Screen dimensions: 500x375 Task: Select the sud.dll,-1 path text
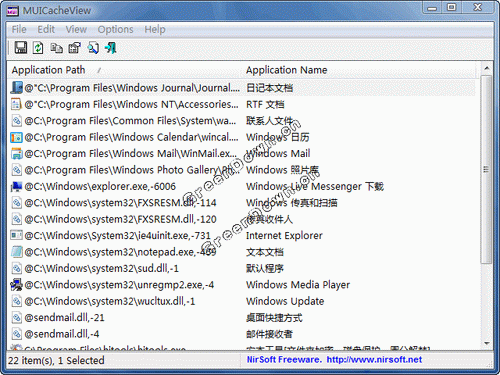101,268
